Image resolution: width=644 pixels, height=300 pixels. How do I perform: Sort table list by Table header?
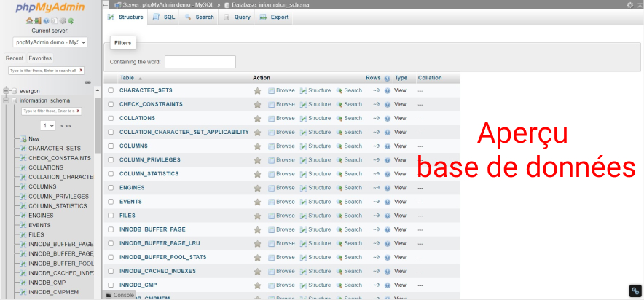point(127,78)
